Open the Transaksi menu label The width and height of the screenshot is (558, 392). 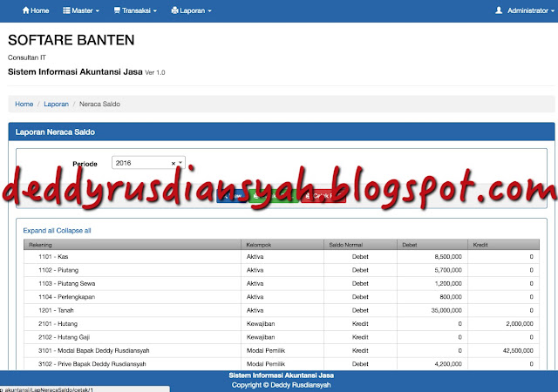[x=136, y=10]
